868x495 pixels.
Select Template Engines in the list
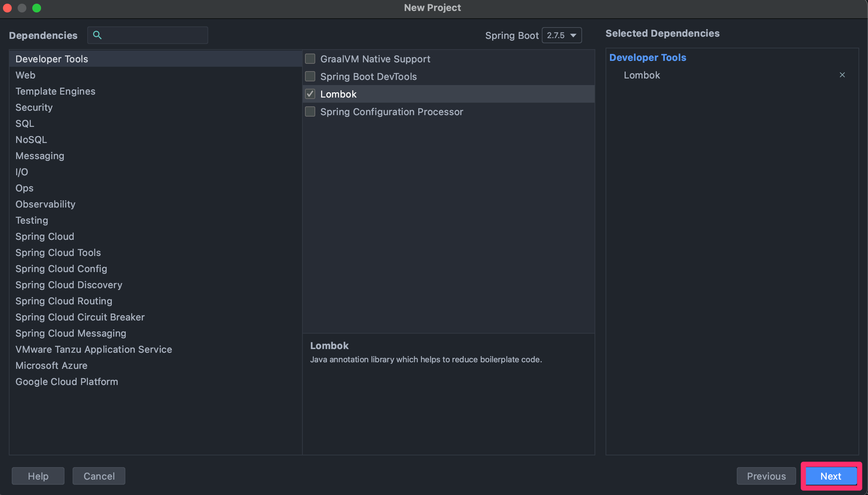coord(55,91)
